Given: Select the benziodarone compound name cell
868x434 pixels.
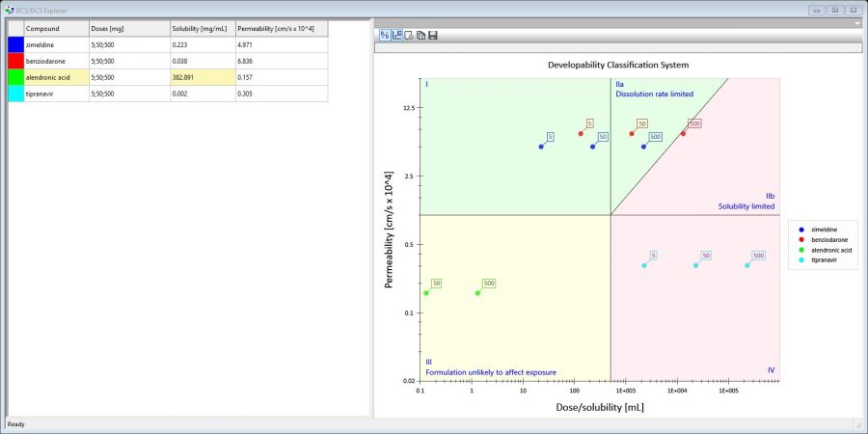Looking at the screenshot, I should (55, 61).
